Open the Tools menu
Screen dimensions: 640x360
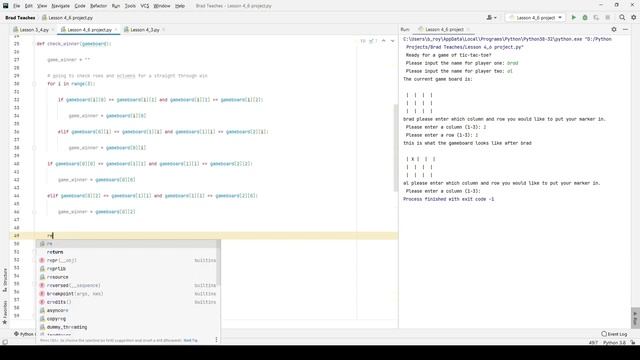click(x=130, y=6)
